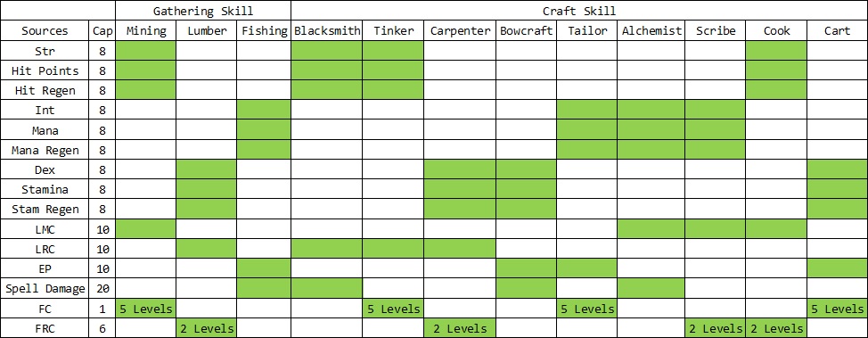Select the Blacksmith column header
The width and height of the screenshot is (868, 338).
(326, 30)
